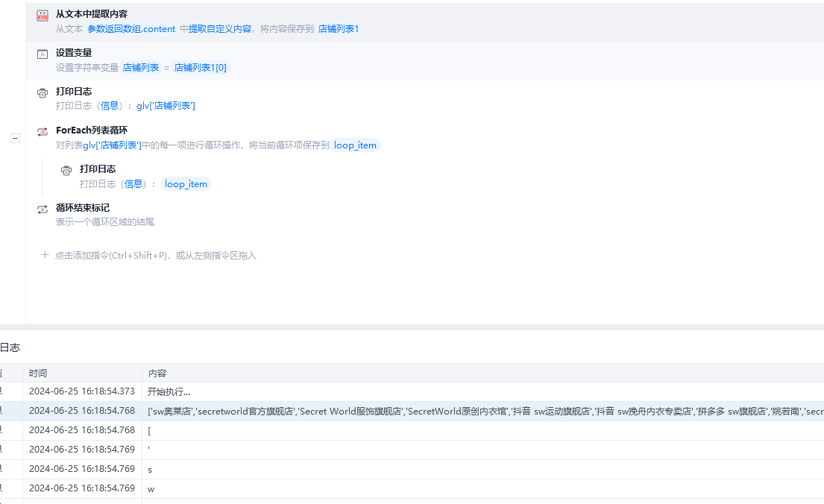Click the 循环结束标记 loop-end icon
The width and height of the screenshot is (824, 504).
pos(43,210)
